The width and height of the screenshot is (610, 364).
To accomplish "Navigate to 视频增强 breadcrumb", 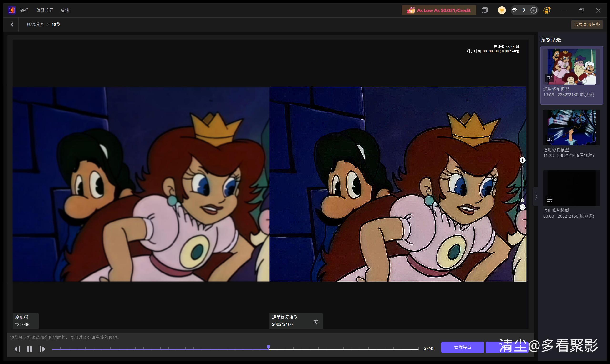I will click(x=35, y=25).
